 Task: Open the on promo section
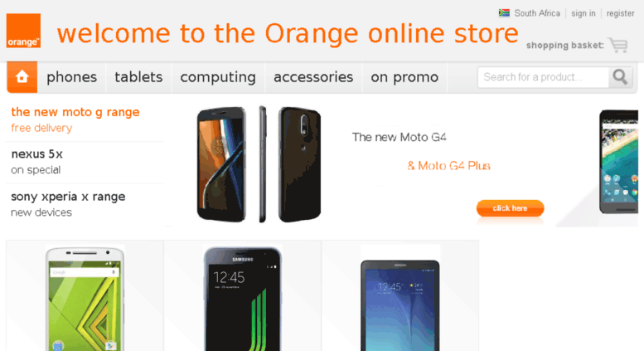coord(404,77)
